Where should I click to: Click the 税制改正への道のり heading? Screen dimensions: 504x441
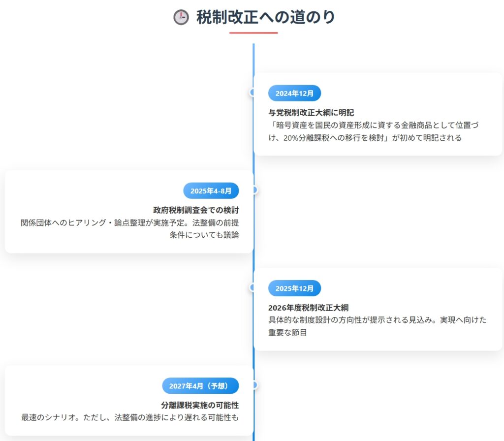pos(265,17)
